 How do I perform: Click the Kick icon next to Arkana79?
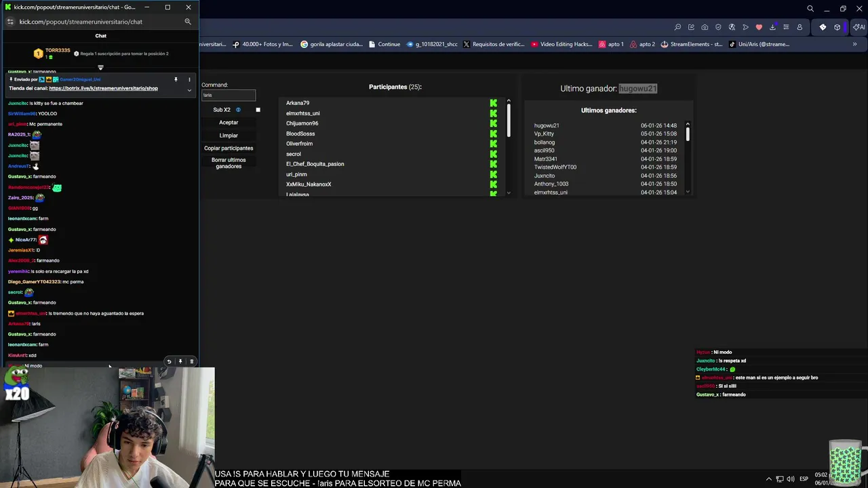(494, 103)
